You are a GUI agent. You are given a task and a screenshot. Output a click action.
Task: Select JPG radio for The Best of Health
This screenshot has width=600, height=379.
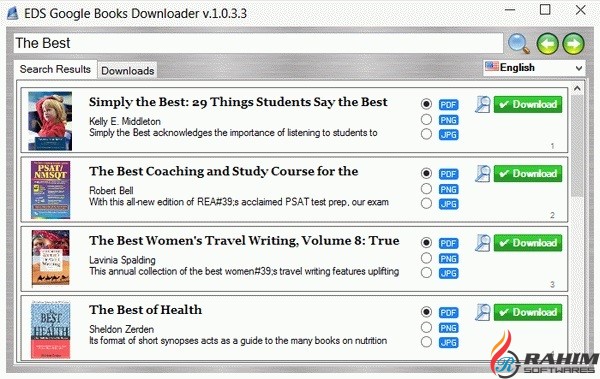click(x=426, y=342)
